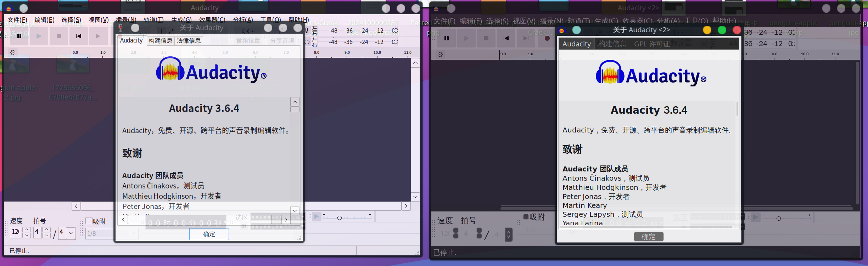The width and height of the screenshot is (868, 266).
Task: Skip to end in the left Audacity window
Action: (x=99, y=36)
